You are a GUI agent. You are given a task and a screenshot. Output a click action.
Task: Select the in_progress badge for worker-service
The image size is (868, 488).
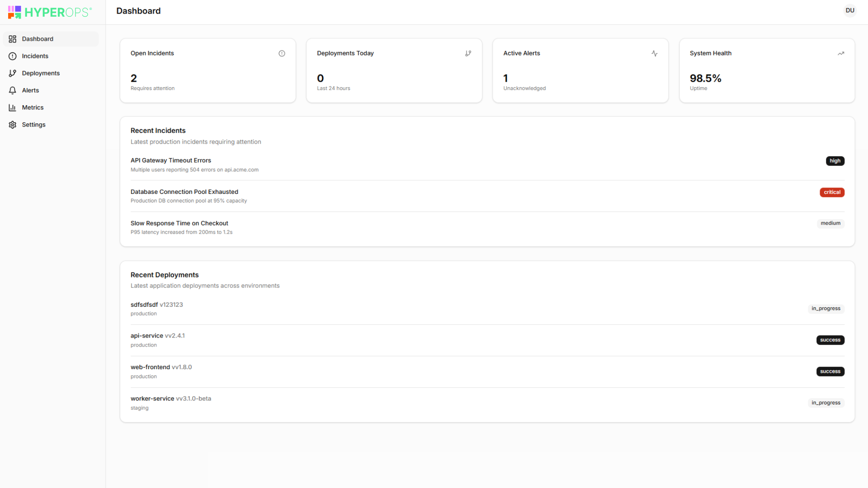[826, 402]
